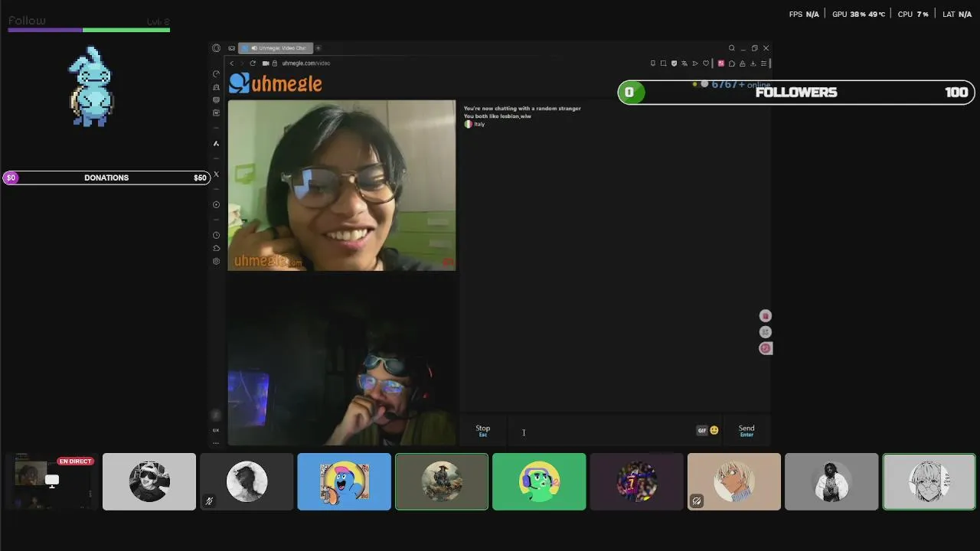Open the player sidebar icon
Viewport: 980px width, 551px height.
tap(216, 204)
